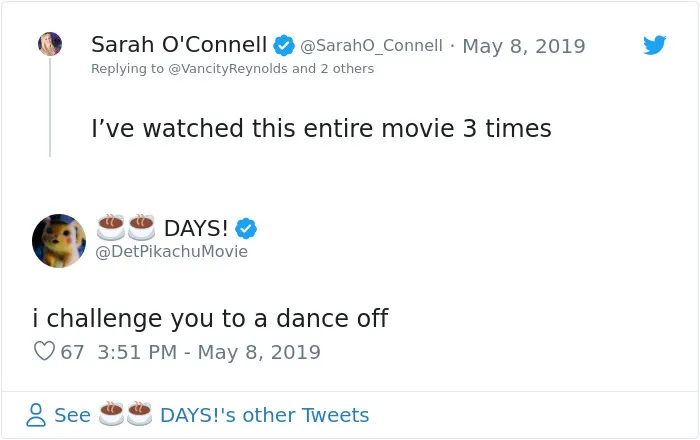Click Sarah O'Connell's verified badge

[x=284, y=45]
